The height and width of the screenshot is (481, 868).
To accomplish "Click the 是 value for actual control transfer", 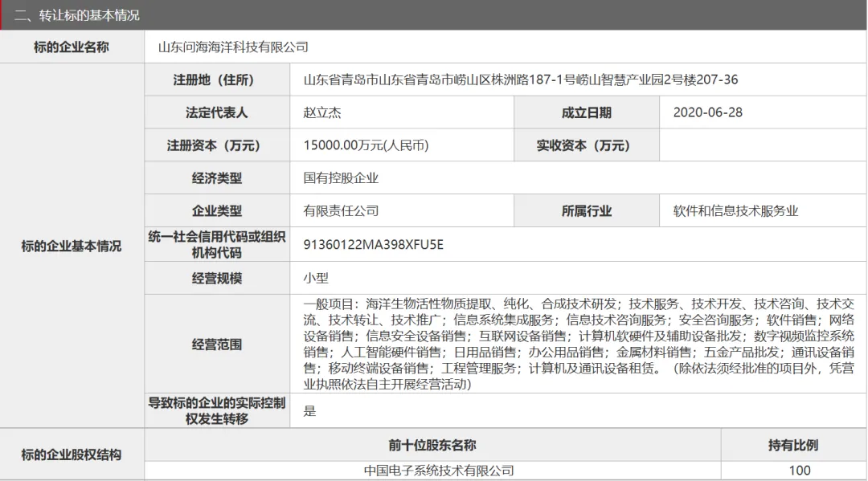I will [x=310, y=410].
